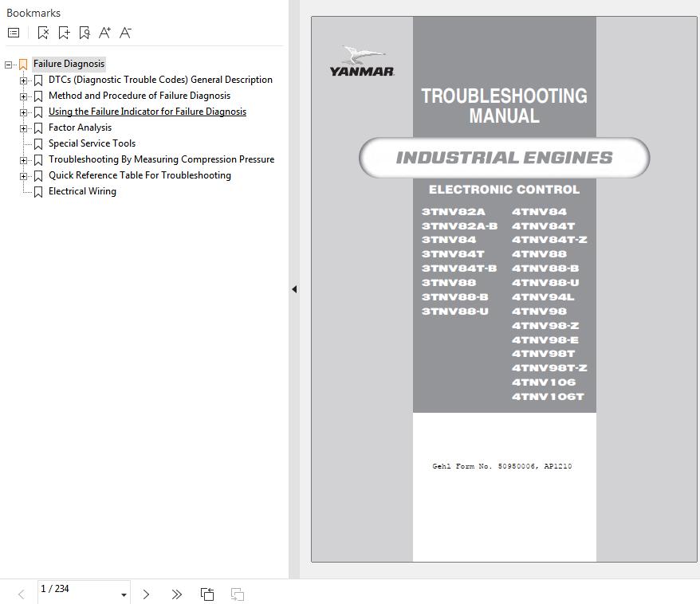Screen dimensions: 700x604
Task: Go to the previous page
Action: click(x=21, y=594)
